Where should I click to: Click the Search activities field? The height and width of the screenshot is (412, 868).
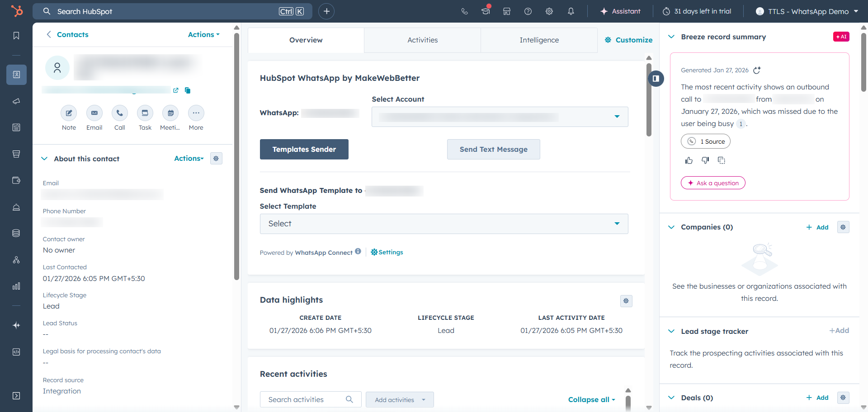(x=305, y=399)
